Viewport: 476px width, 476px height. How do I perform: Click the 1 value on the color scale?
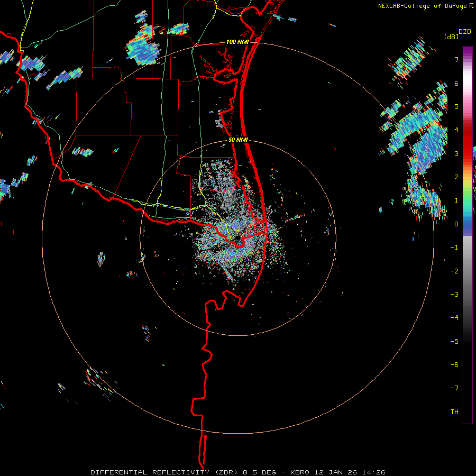point(456,200)
